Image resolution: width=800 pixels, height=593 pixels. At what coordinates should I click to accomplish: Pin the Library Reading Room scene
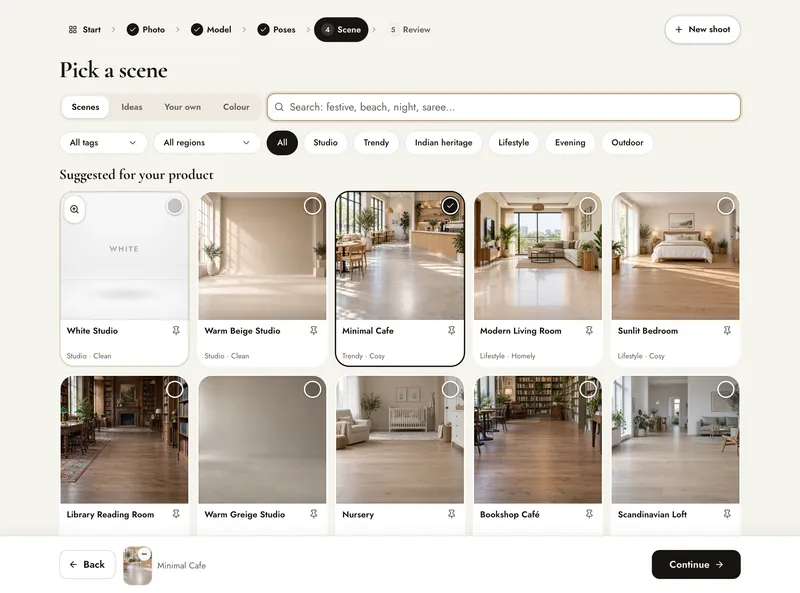(176, 514)
